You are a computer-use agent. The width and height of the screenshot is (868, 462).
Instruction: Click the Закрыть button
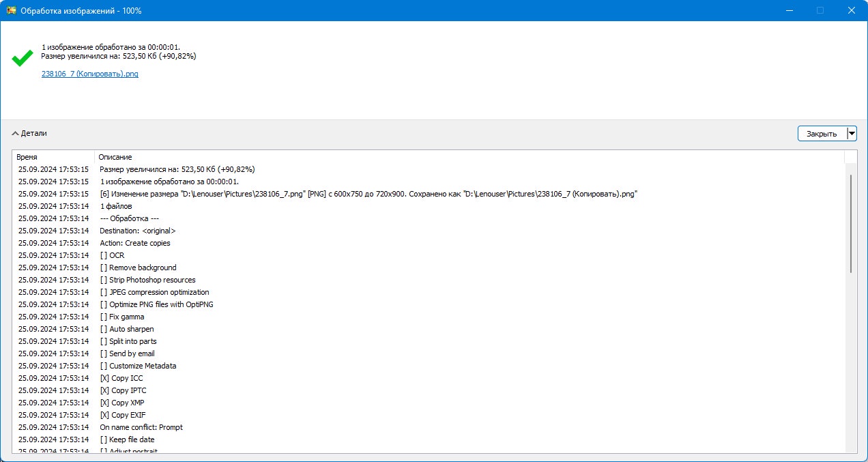pyautogui.click(x=822, y=134)
